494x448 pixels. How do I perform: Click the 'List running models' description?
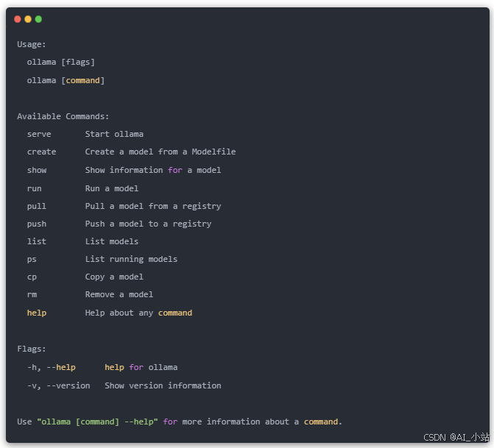(131, 260)
